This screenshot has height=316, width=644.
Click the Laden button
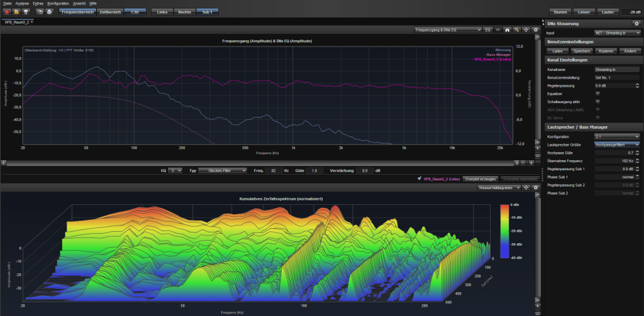point(558,52)
